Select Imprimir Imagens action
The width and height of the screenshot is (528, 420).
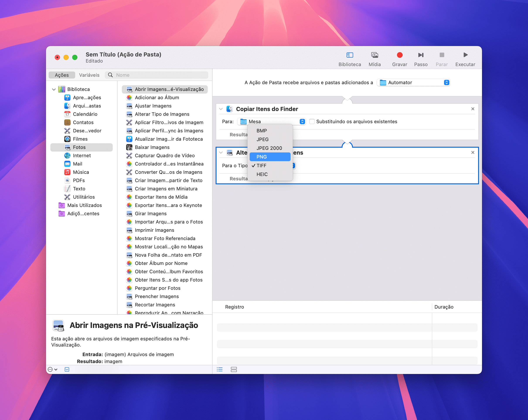click(165, 230)
